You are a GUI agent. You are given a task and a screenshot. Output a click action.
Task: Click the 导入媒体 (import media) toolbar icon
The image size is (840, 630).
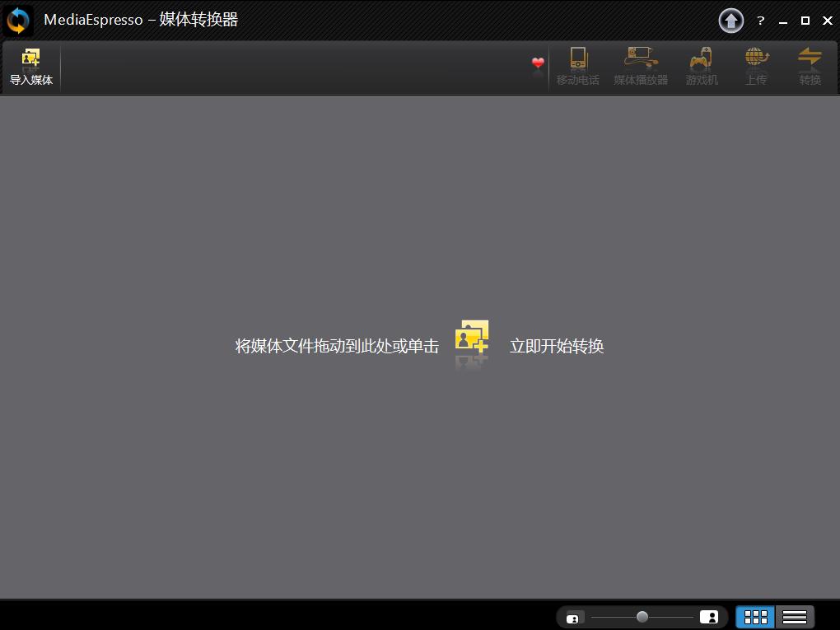click(31, 66)
